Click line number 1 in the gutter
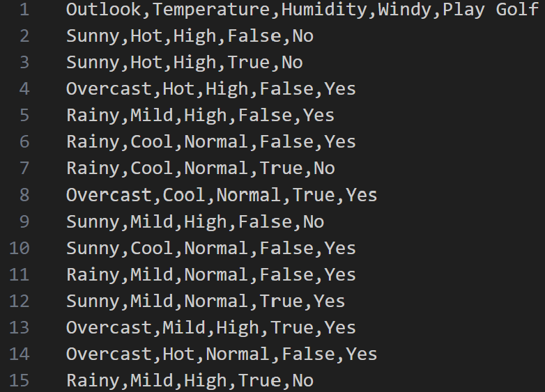The image size is (545, 392). point(24,9)
